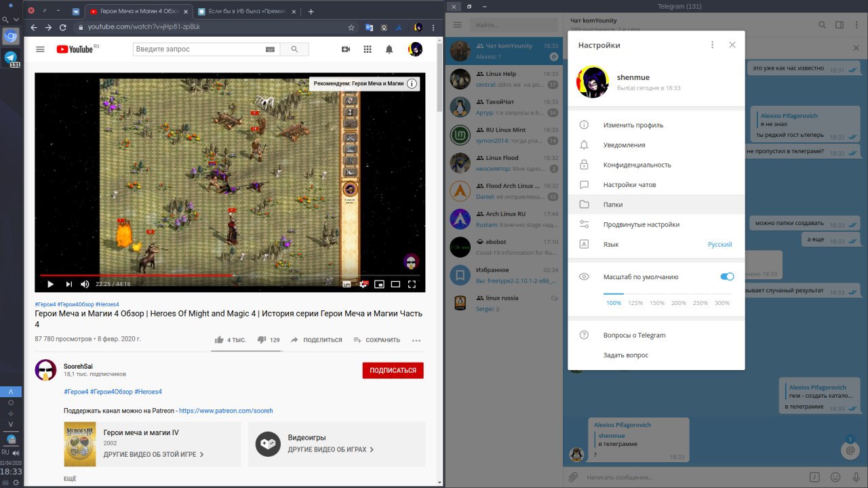Open the Избранное saved messages chat
The height and width of the screenshot is (488, 868).
click(x=505, y=274)
